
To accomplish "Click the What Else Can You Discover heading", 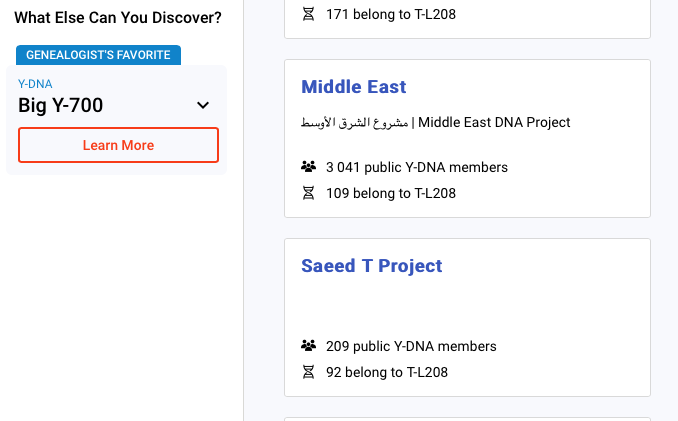I will (x=118, y=18).
